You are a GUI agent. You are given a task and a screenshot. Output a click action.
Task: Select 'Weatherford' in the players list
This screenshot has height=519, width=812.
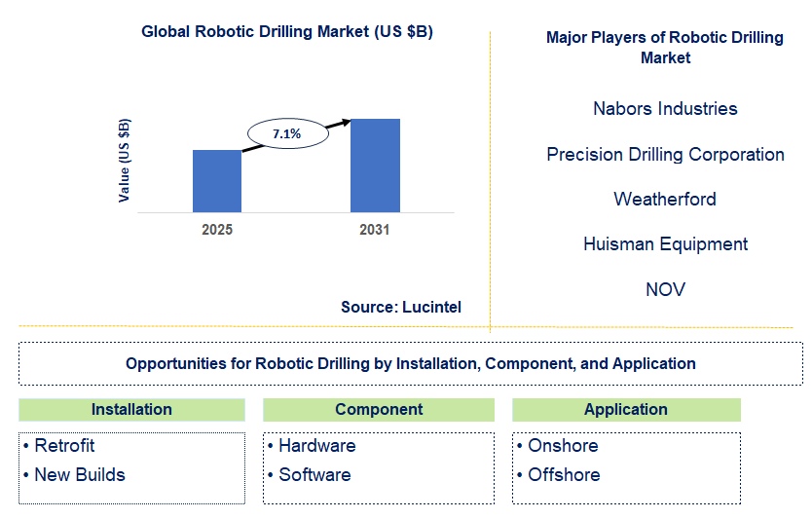click(665, 199)
